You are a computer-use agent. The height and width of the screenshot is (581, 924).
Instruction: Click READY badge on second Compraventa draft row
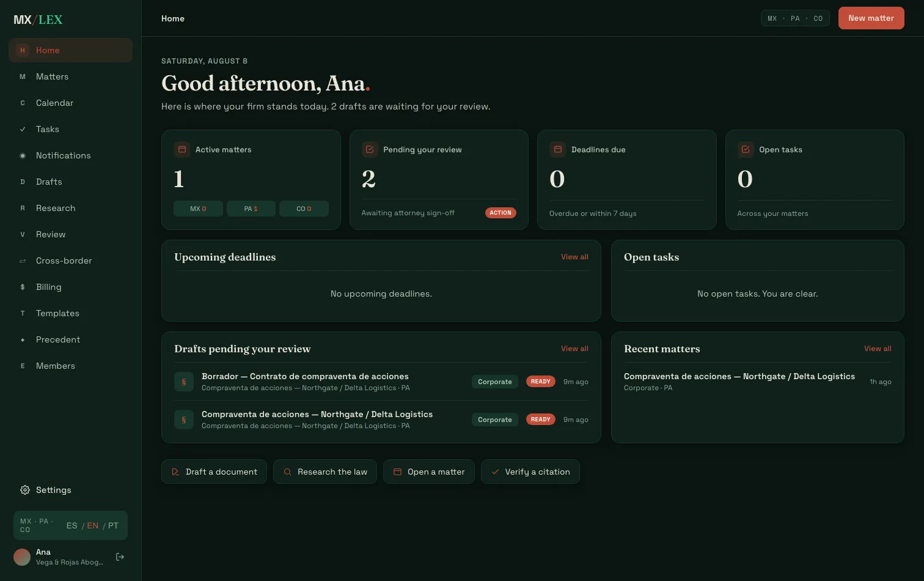point(540,420)
